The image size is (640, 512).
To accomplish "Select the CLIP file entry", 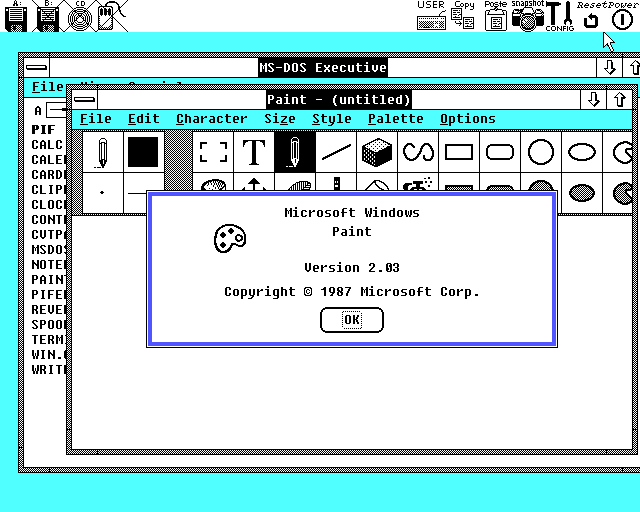I will coord(49,189).
